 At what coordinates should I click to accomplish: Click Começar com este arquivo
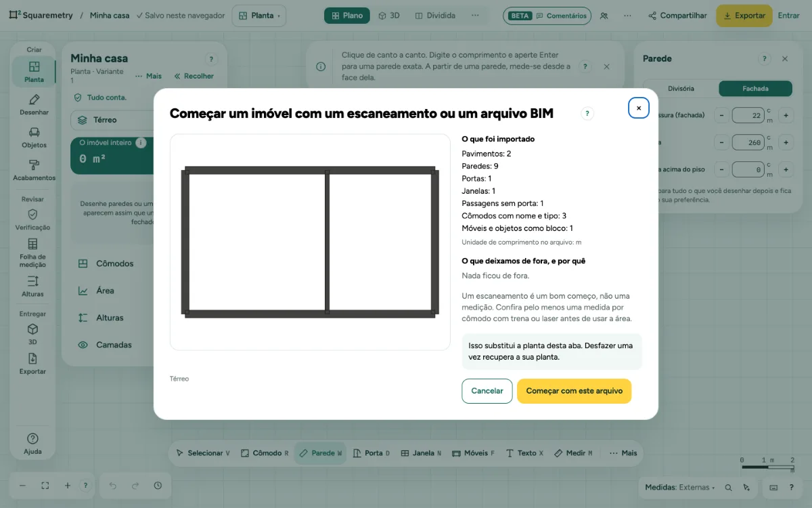click(574, 391)
